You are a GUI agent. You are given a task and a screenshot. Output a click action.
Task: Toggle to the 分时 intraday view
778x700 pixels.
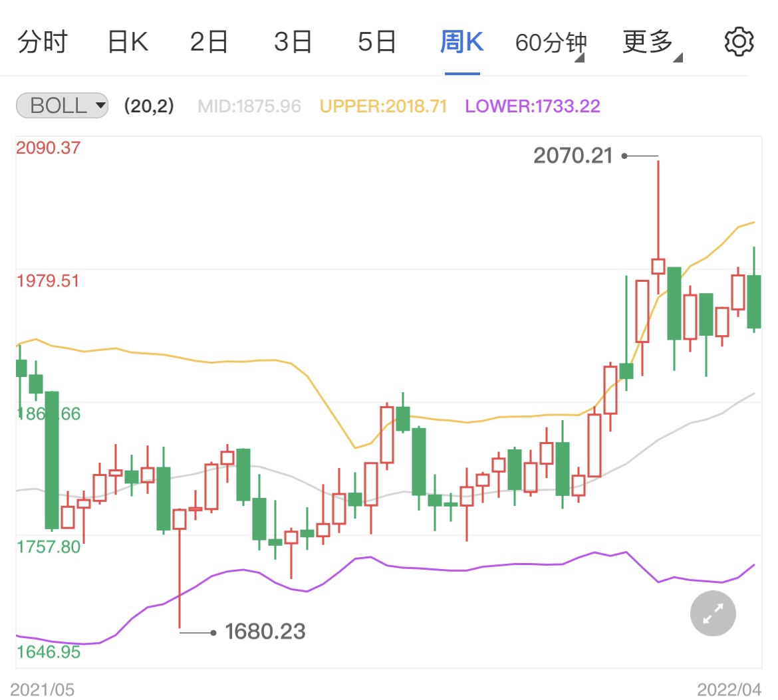(x=43, y=41)
